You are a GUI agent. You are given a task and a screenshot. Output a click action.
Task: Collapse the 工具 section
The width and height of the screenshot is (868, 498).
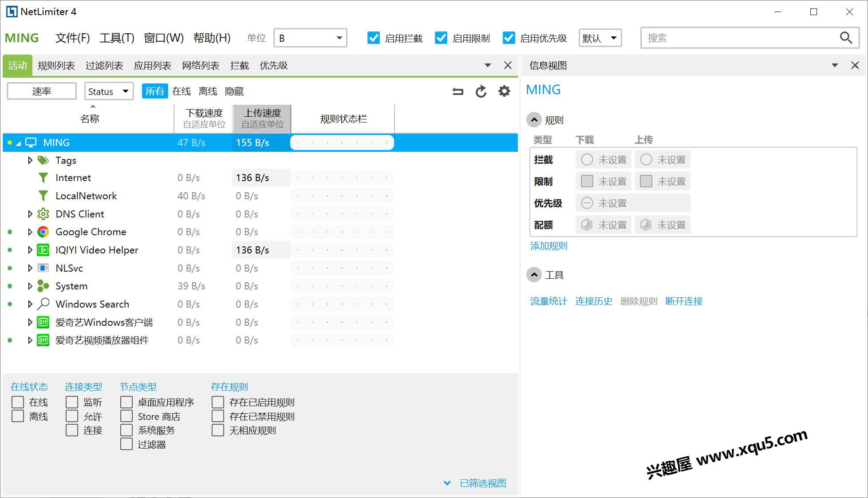(534, 275)
